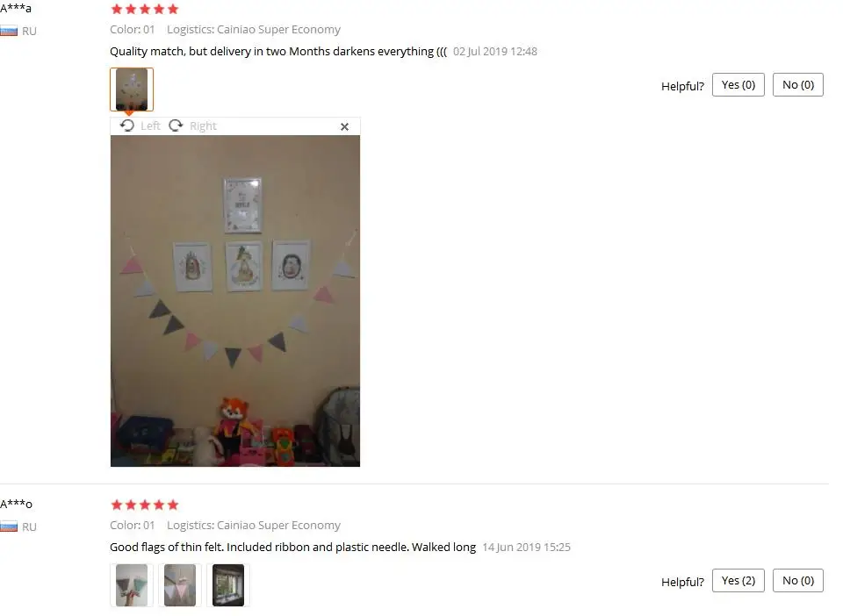Screen dimensions: 843x616
Task: Rotate the review photo right
Action: click(176, 125)
